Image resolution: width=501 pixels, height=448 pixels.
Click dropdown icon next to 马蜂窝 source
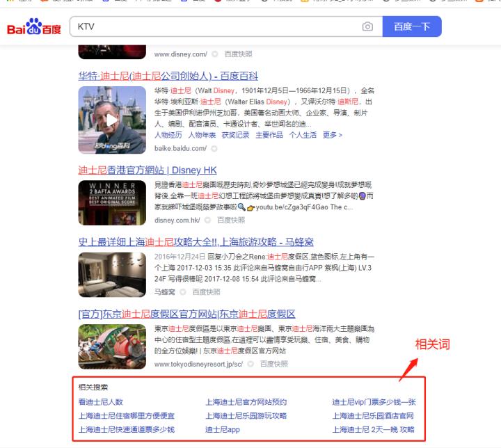pos(183,292)
